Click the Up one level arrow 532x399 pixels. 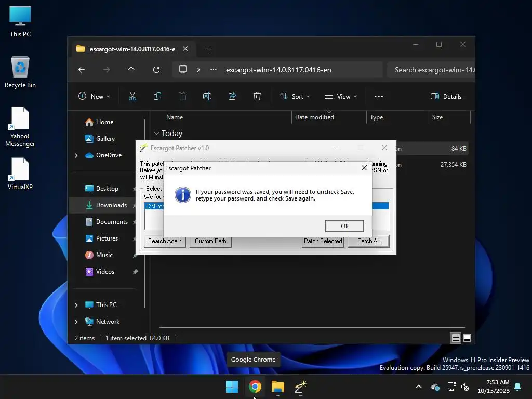pyautogui.click(x=131, y=70)
